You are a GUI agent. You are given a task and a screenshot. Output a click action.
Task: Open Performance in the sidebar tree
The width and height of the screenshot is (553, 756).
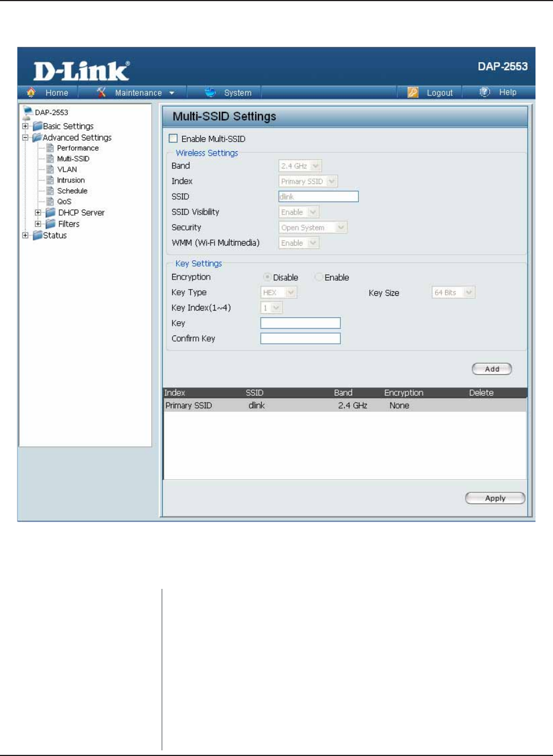[78, 148]
